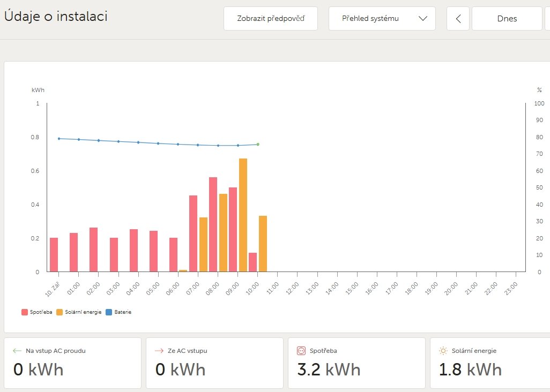The height and width of the screenshot is (392, 550).
Task: Click the green arrow icon for Na vstup AC proudu
Action: (17, 351)
